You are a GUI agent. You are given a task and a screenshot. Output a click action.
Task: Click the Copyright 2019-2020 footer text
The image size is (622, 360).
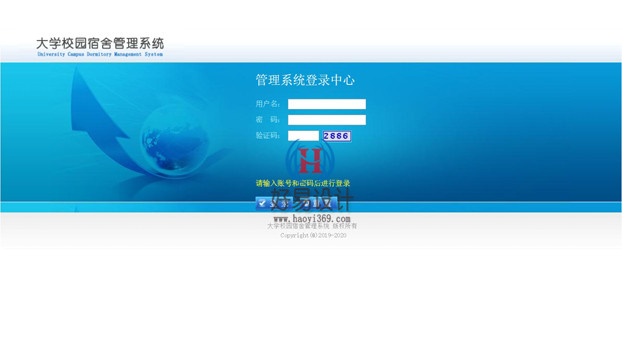pos(313,235)
